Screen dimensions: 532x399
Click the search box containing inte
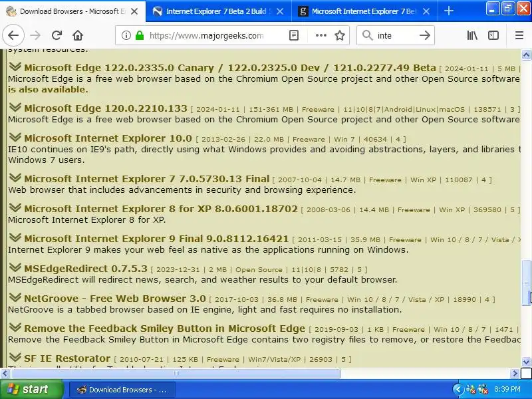395,35
